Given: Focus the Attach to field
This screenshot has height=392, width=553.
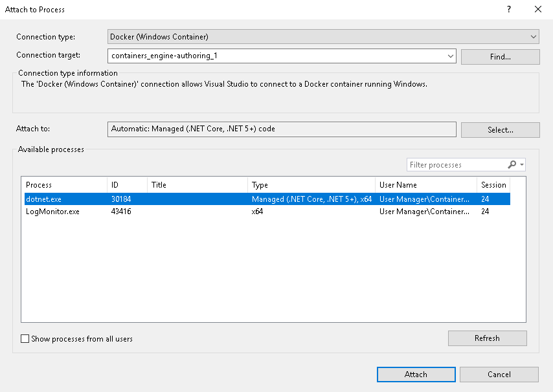Looking at the screenshot, I should 282,129.
